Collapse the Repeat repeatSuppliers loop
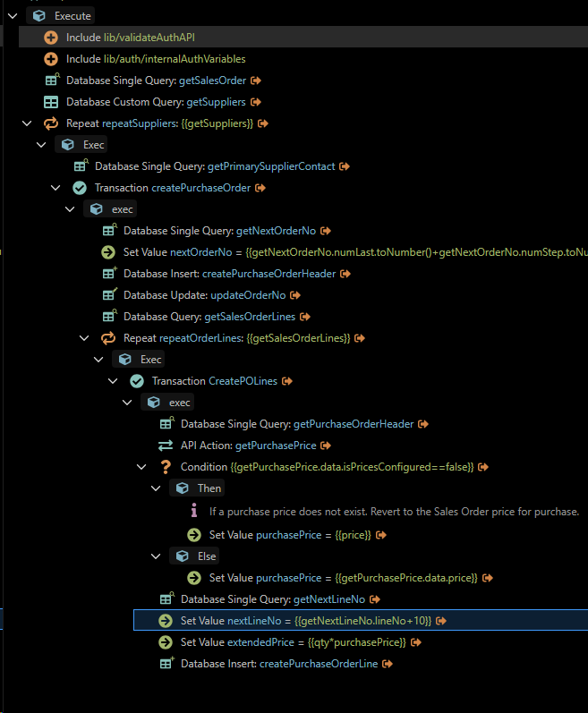The height and width of the screenshot is (713, 588). [24, 123]
